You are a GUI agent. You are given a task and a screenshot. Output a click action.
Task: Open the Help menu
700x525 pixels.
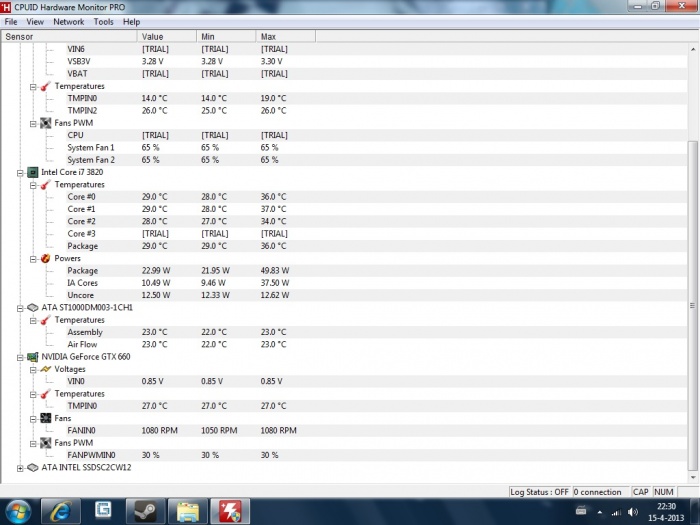tap(131, 22)
